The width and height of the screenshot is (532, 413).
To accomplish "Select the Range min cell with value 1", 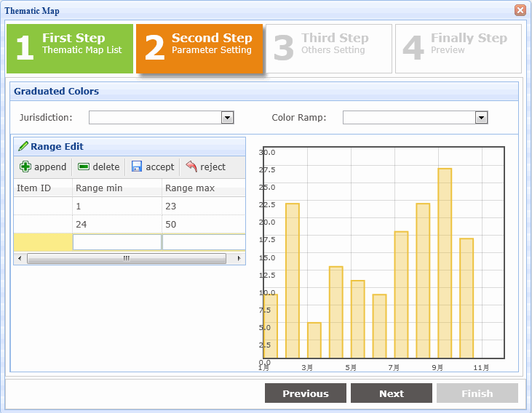I will click(117, 206).
